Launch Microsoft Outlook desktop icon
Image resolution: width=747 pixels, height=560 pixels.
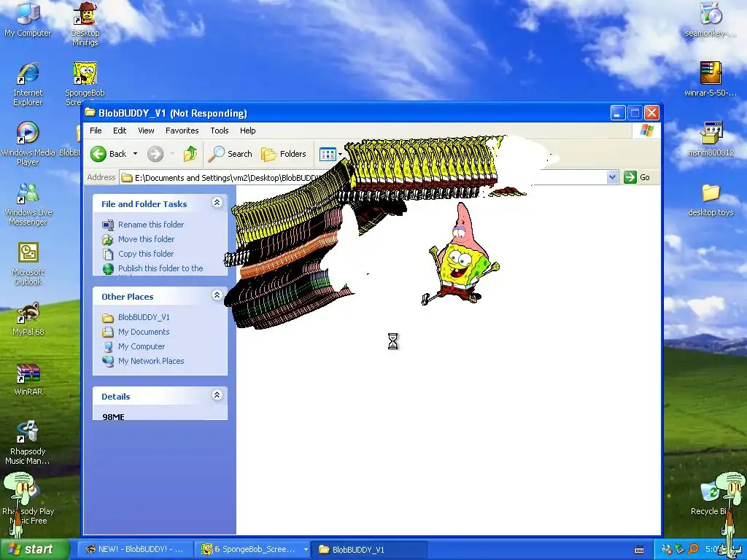click(28, 263)
